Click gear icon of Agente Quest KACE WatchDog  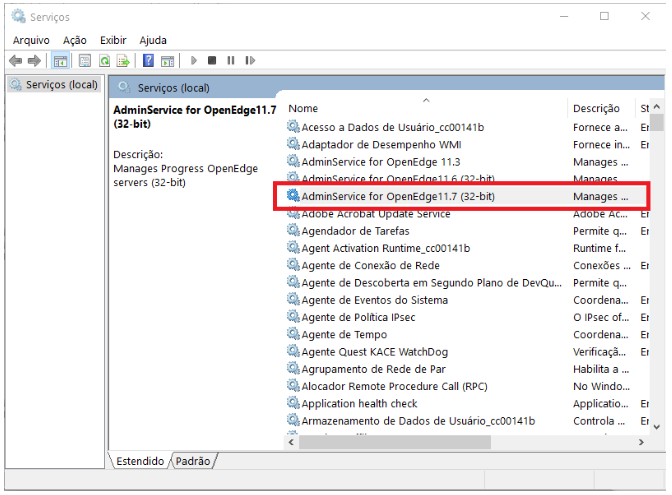(293, 351)
